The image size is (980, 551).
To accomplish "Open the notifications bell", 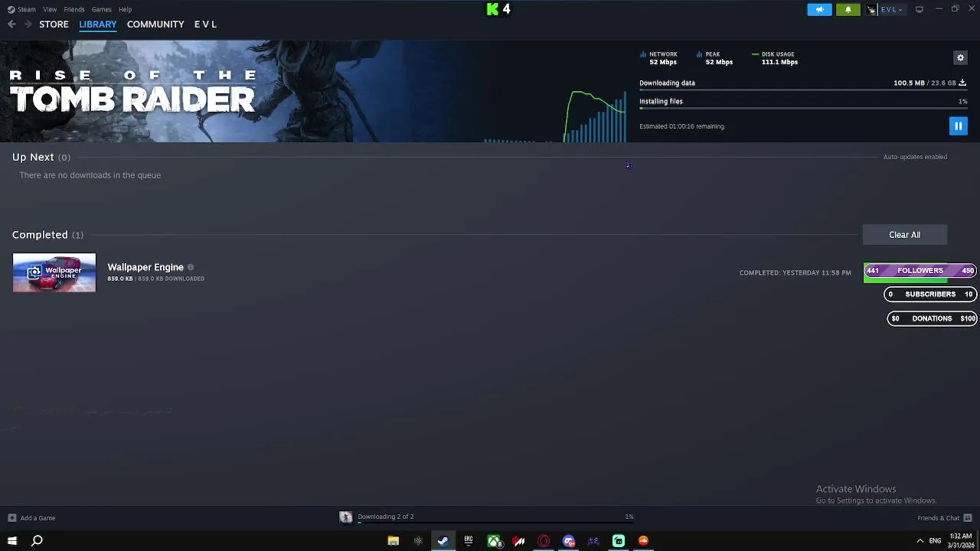I will [x=848, y=9].
